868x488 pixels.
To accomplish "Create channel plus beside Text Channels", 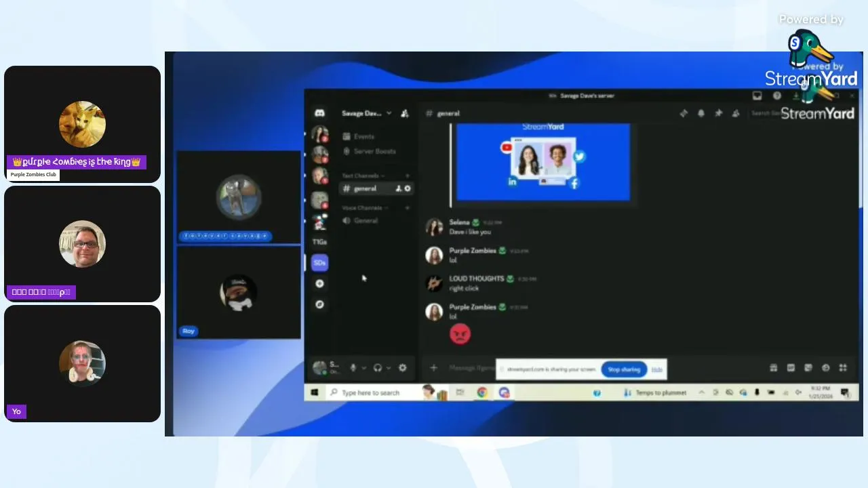I will (x=408, y=176).
